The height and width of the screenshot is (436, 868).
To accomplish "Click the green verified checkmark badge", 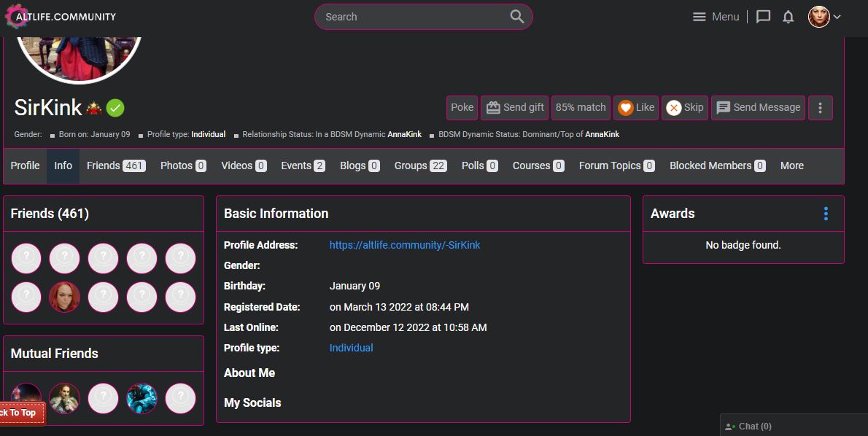I will tap(115, 108).
